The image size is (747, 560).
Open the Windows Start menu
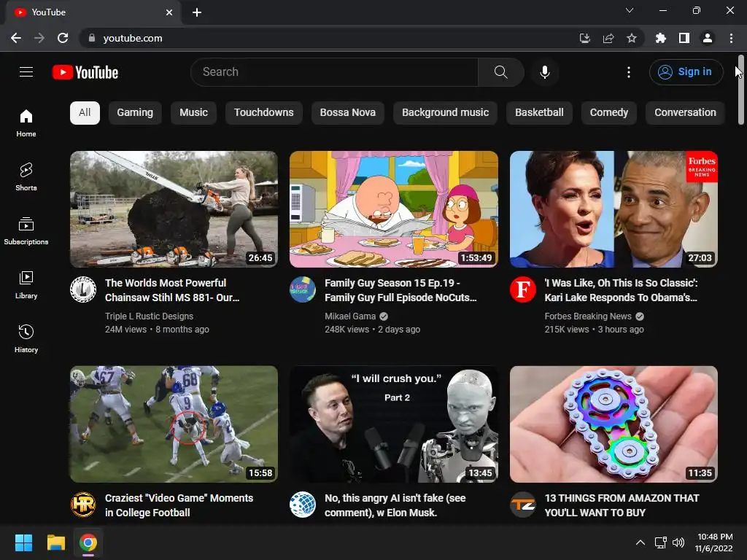[23, 542]
